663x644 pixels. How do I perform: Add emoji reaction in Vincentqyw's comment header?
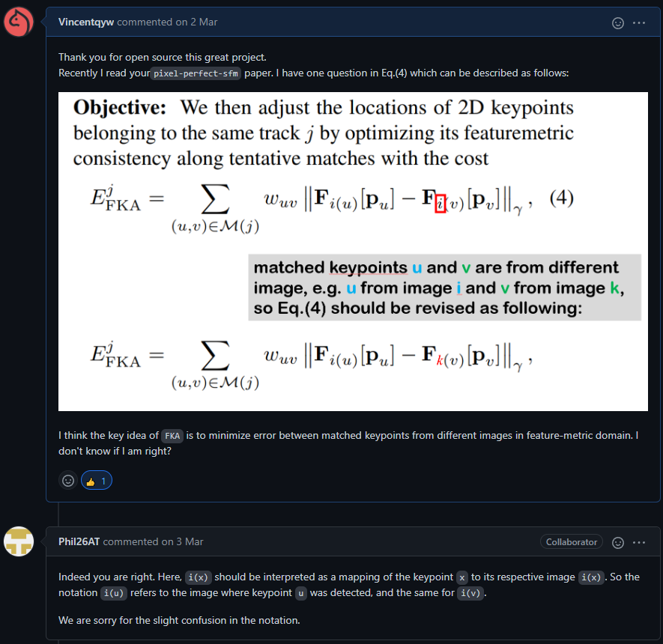(618, 22)
